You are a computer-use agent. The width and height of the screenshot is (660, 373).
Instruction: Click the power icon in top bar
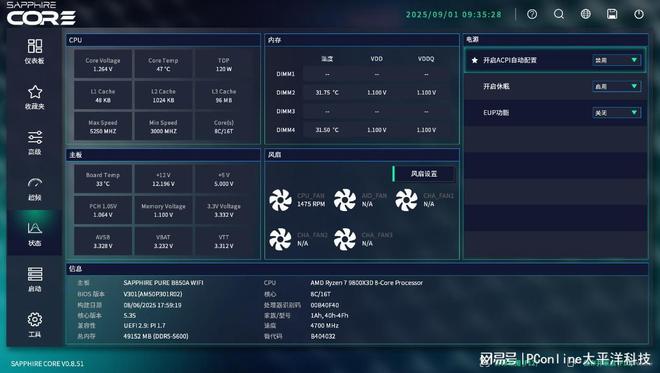[639, 14]
